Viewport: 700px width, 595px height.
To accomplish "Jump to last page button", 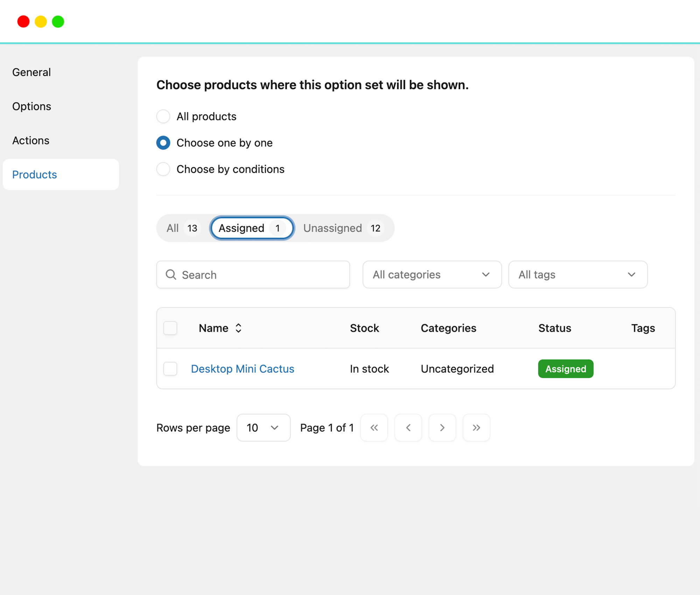I will click(x=476, y=428).
